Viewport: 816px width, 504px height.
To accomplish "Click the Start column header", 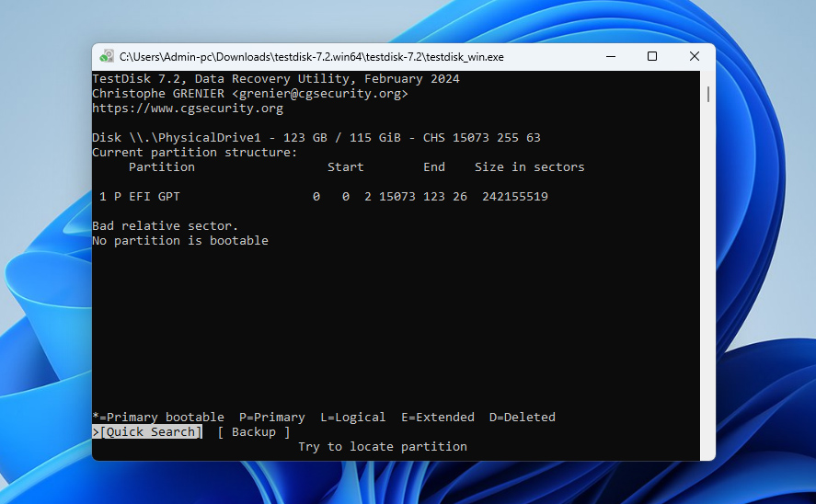I will pos(346,167).
